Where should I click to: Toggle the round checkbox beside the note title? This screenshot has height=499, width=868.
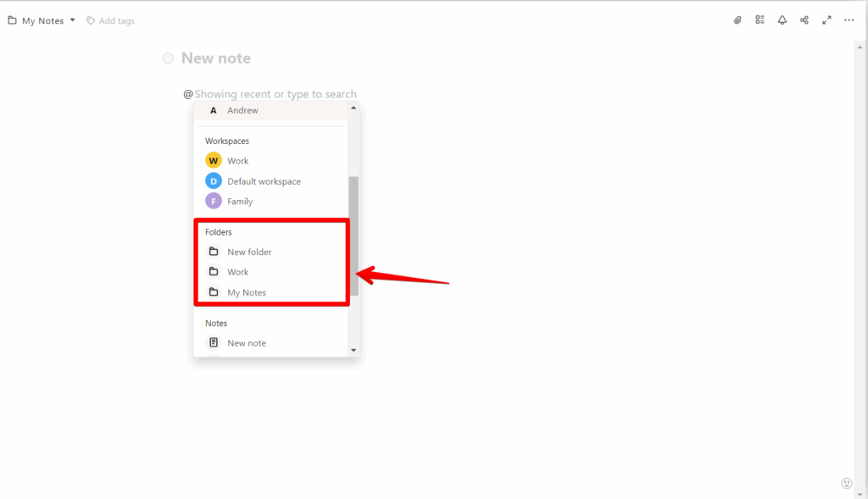tap(168, 58)
